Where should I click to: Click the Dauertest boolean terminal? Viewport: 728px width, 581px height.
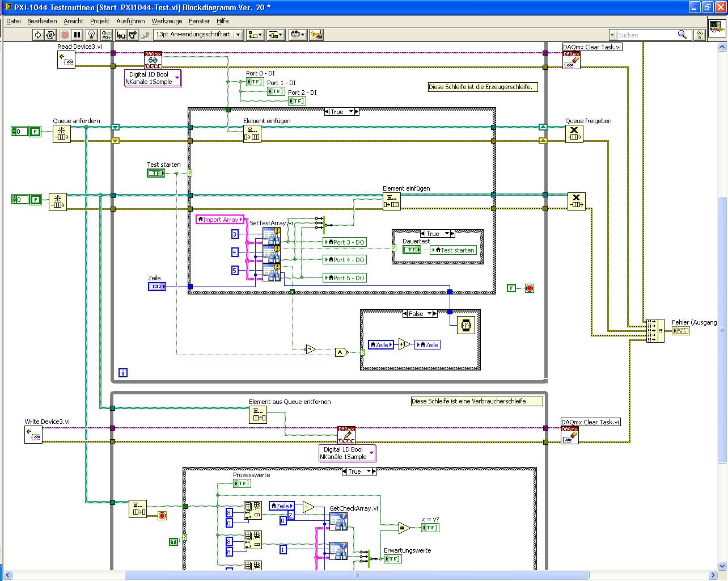(x=412, y=250)
